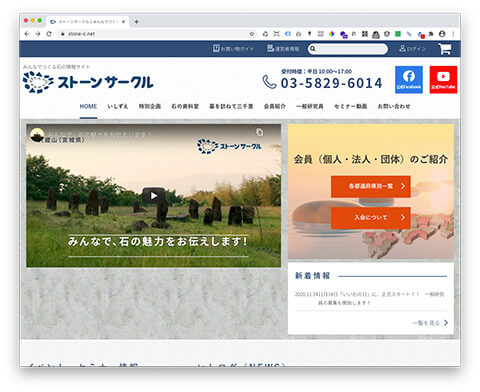Bookmark the page with the star icon
The width and height of the screenshot is (480, 392).
tap(252, 34)
